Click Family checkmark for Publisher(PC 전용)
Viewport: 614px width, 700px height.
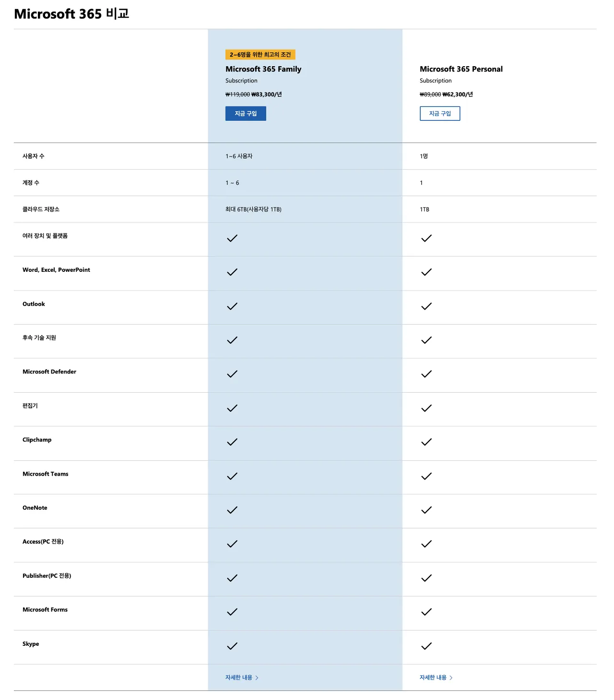[232, 578]
